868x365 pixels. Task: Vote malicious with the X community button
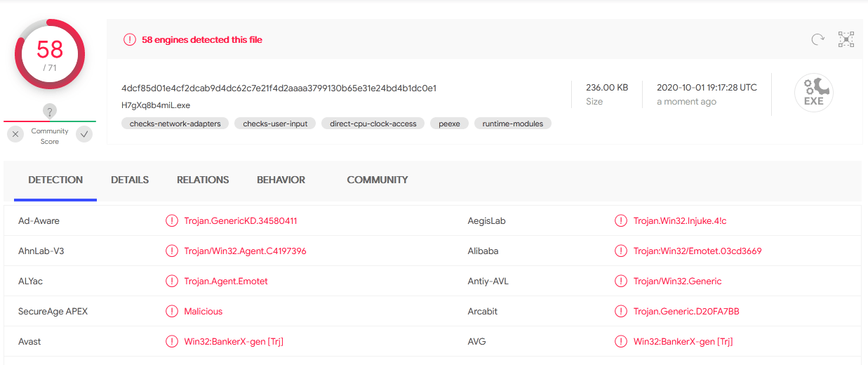click(15, 134)
